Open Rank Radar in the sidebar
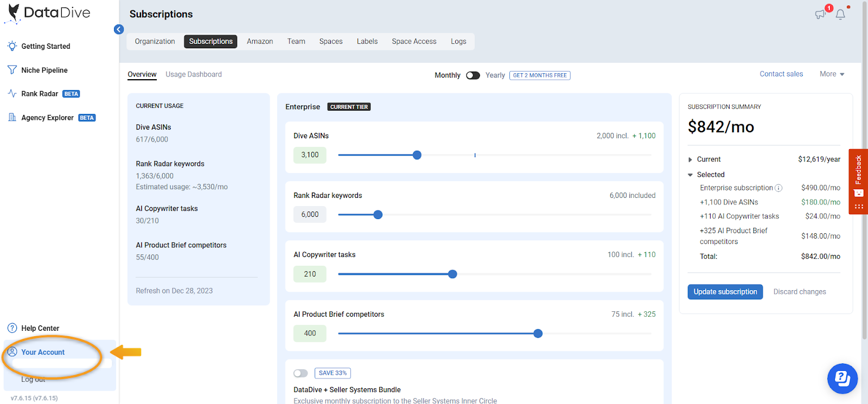 [40, 94]
